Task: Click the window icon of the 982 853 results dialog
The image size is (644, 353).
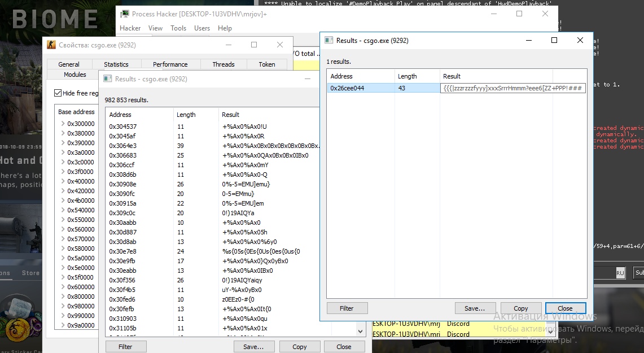Action: pyautogui.click(x=107, y=79)
